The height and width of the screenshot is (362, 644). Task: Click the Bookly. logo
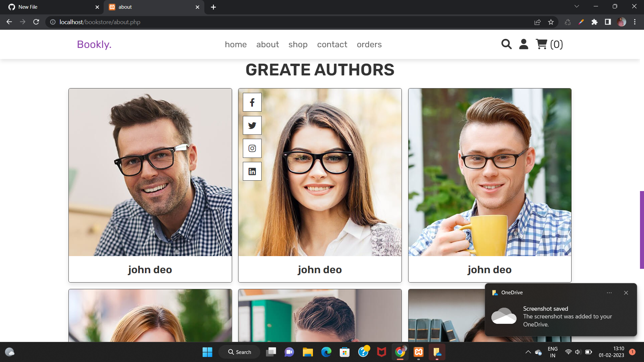tap(94, 44)
